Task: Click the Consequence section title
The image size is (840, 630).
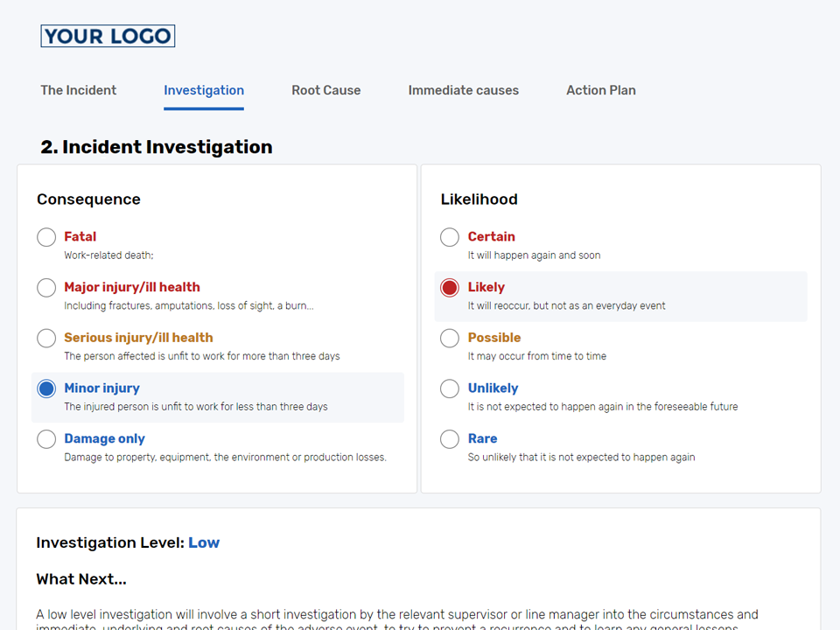Action: [88, 199]
